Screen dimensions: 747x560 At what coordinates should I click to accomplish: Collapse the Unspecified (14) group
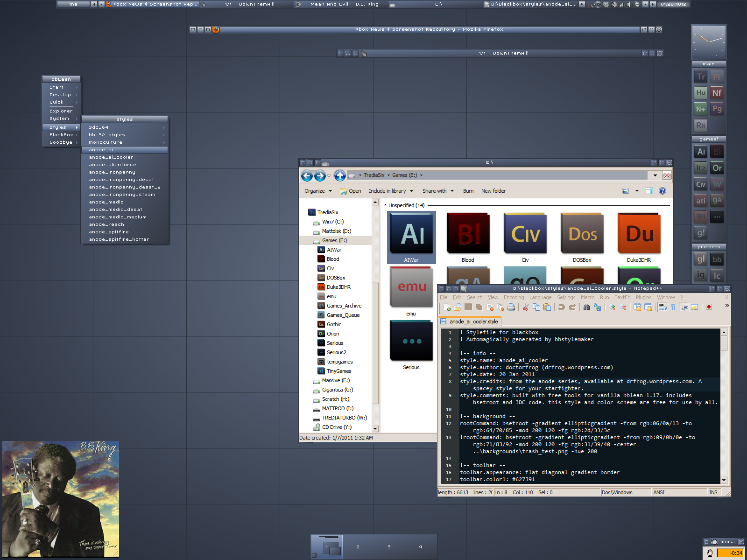[385, 205]
